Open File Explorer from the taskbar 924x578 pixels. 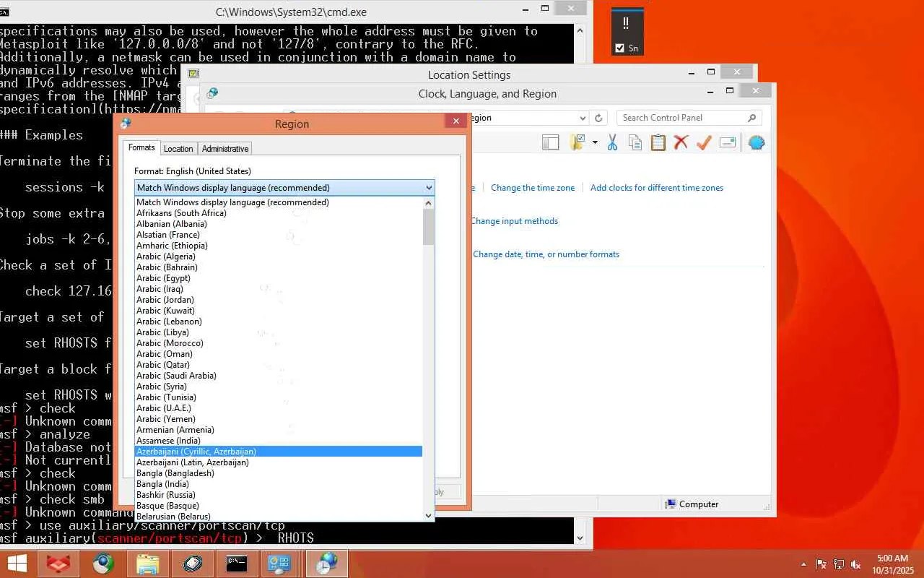tap(147, 564)
